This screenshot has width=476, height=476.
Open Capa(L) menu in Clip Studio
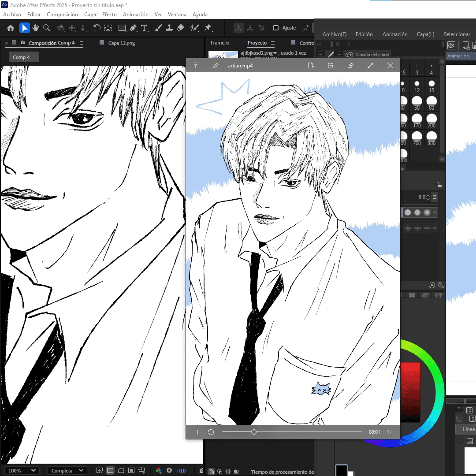[x=425, y=34]
